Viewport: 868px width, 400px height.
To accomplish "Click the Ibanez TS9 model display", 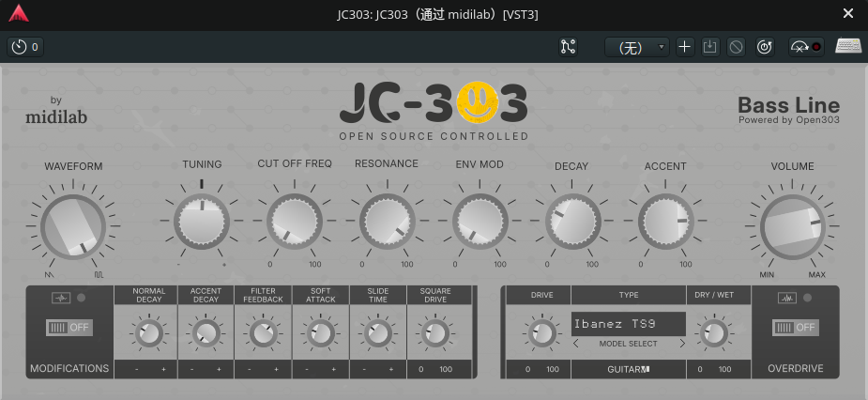I will [629, 324].
